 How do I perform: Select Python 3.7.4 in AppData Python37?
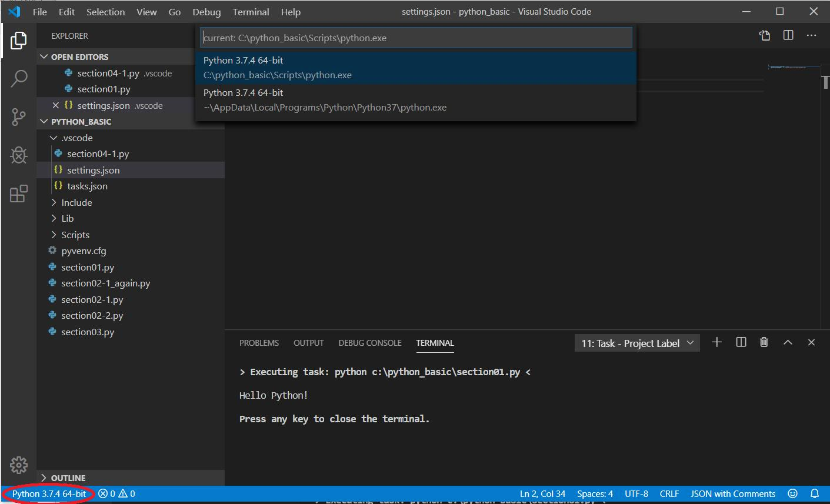coord(416,100)
